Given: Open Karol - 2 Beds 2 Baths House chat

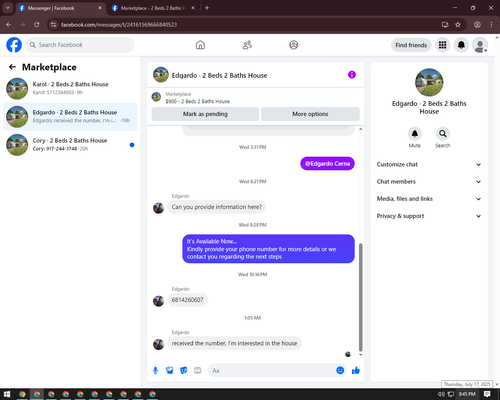Looking at the screenshot, I should tap(70, 88).
